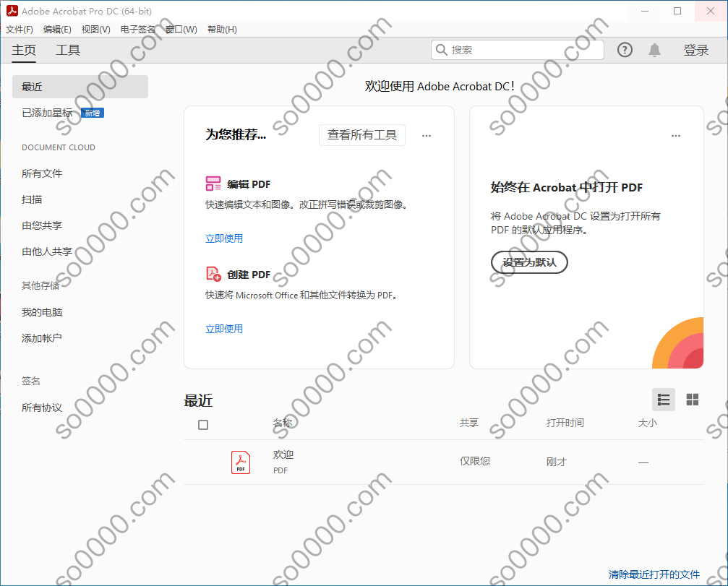Open 扫描 in the sidebar
Viewport: 728px width, 586px height.
tap(32, 199)
